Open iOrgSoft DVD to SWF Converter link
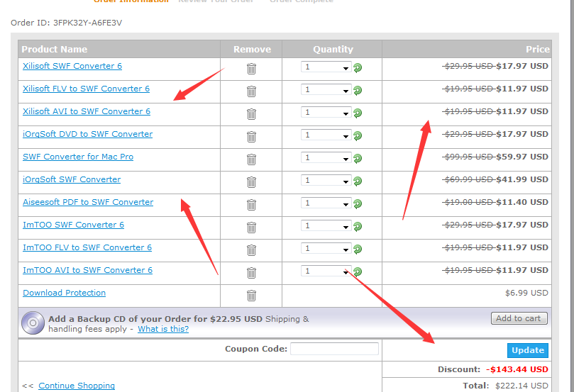574x392 pixels. coord(87,134)
